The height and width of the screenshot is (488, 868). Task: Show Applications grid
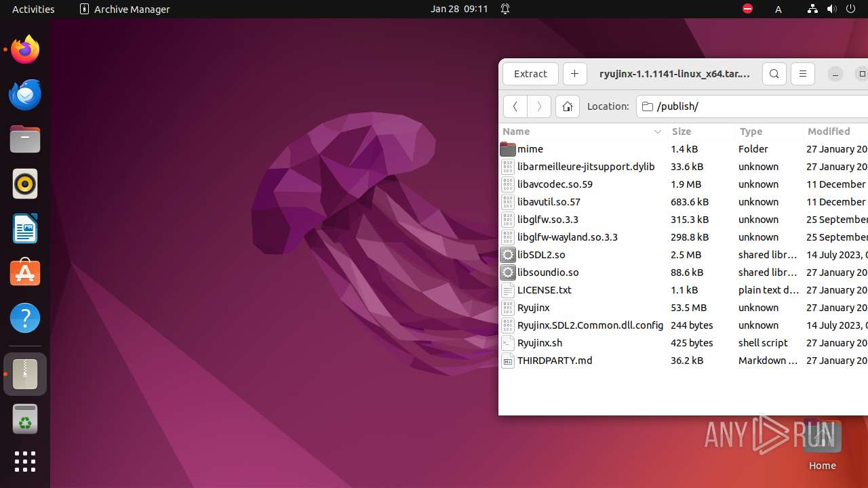tap(25, 462)
